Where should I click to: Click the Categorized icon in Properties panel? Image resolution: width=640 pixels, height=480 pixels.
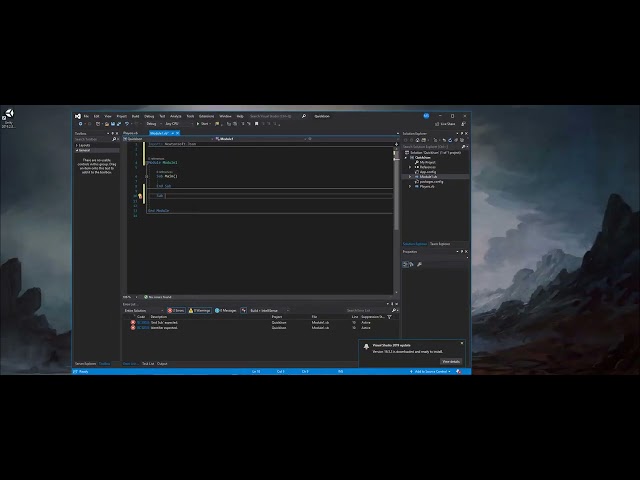coord(405,264)
